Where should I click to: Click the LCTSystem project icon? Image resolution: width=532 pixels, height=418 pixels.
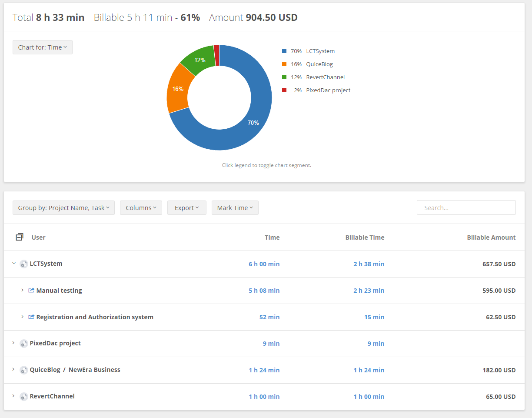pos(24,264)
